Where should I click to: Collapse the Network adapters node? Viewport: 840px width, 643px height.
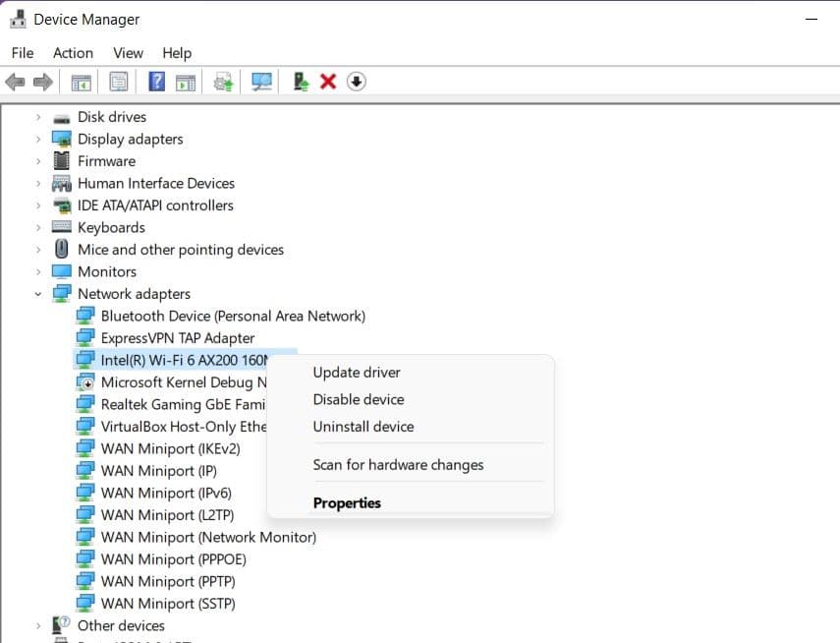(x=38, y=294)
